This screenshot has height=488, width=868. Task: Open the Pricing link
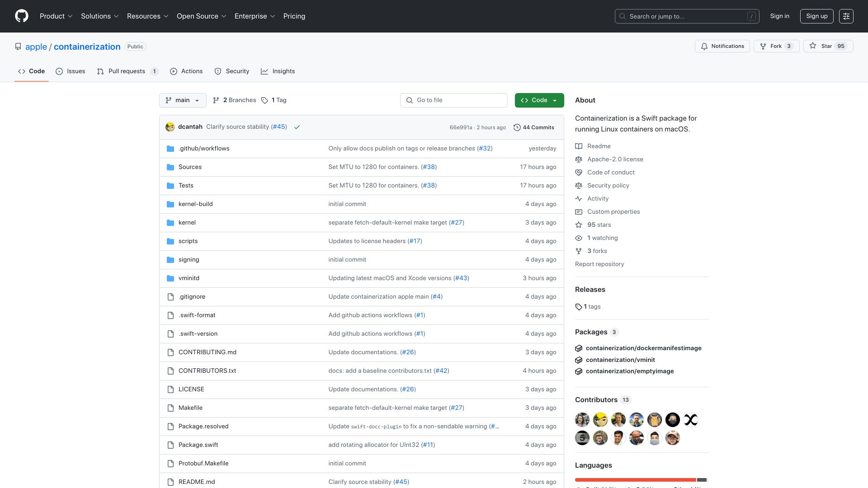(294, 16)
